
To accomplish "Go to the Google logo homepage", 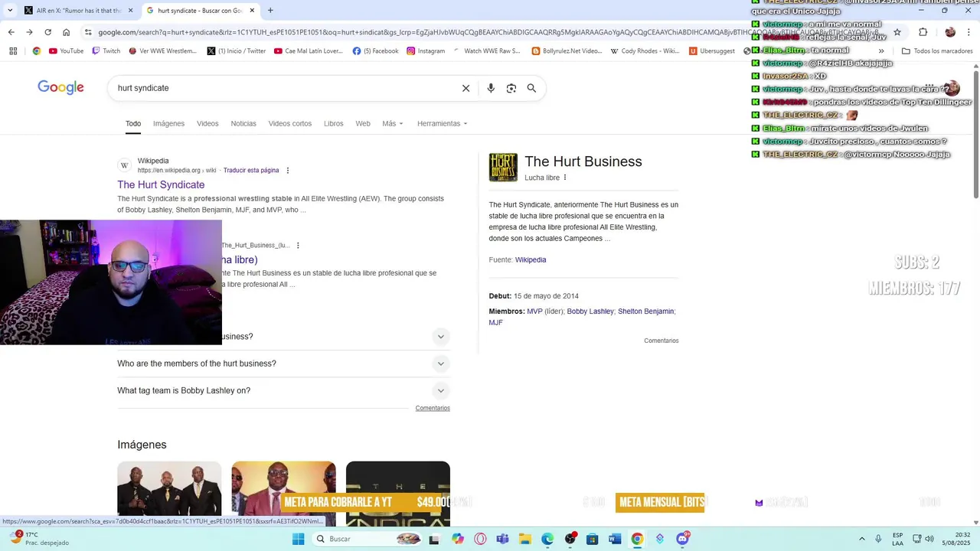I will click(60, 87).
